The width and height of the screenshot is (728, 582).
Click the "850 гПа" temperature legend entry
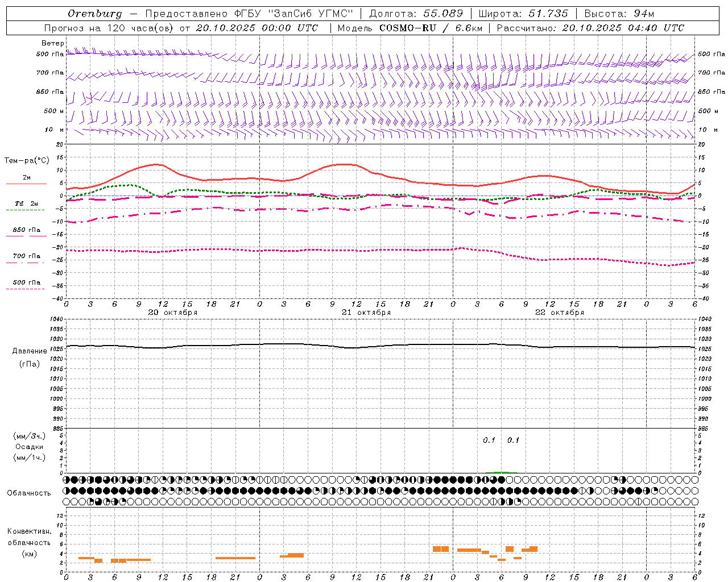(x=26, y=231)
